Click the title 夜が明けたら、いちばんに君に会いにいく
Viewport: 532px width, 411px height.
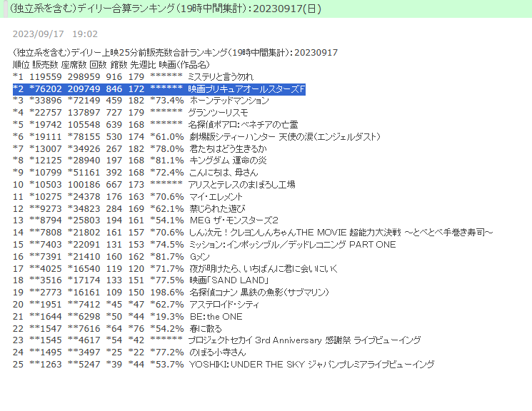(x=264, y=268)
